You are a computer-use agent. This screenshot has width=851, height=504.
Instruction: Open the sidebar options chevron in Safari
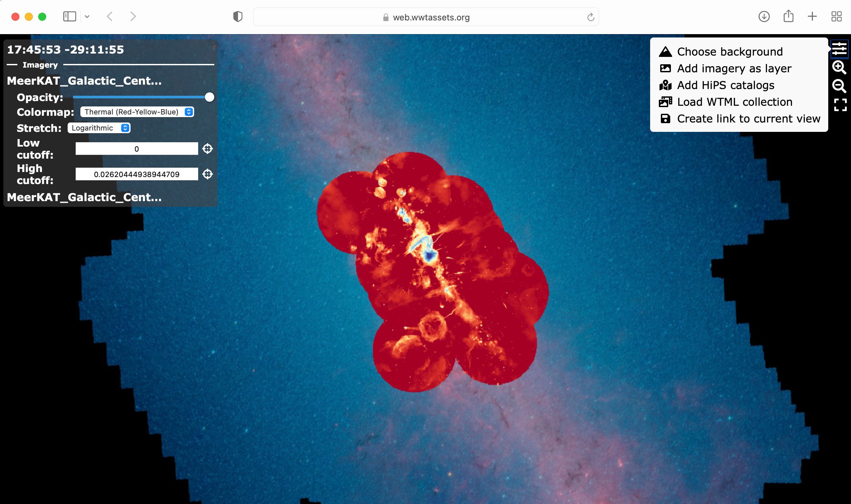coord(87,17)
